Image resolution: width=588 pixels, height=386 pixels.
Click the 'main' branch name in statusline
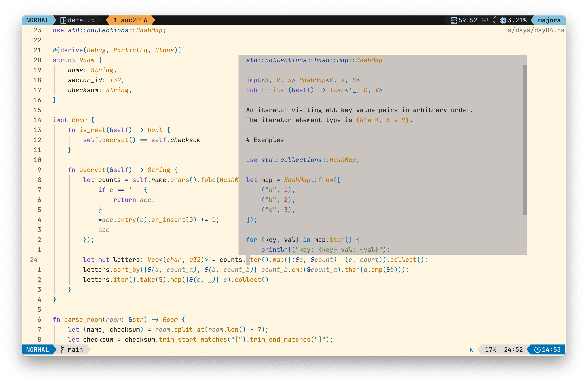point(75,349)
